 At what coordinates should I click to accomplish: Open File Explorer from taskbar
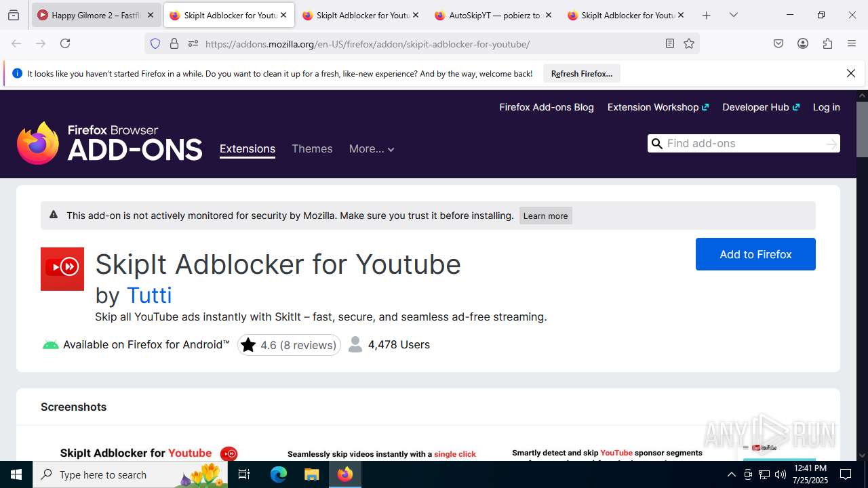pos(311,474)
